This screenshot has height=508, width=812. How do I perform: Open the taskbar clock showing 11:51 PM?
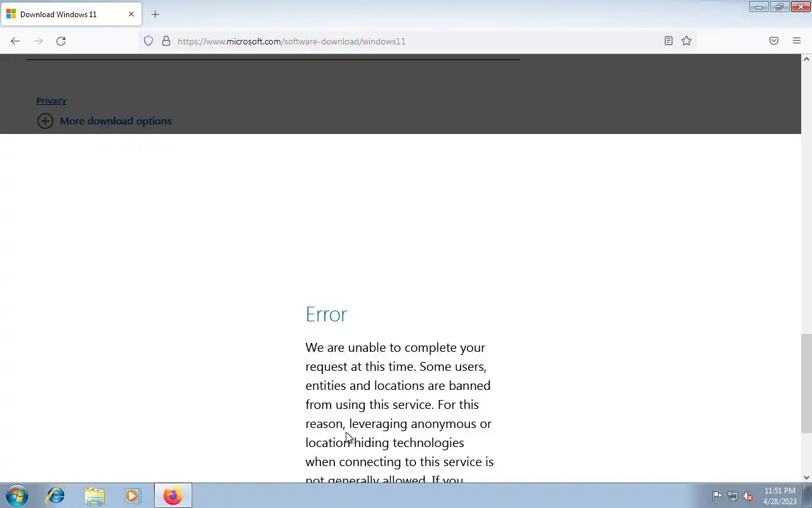[x=780, y=496]
